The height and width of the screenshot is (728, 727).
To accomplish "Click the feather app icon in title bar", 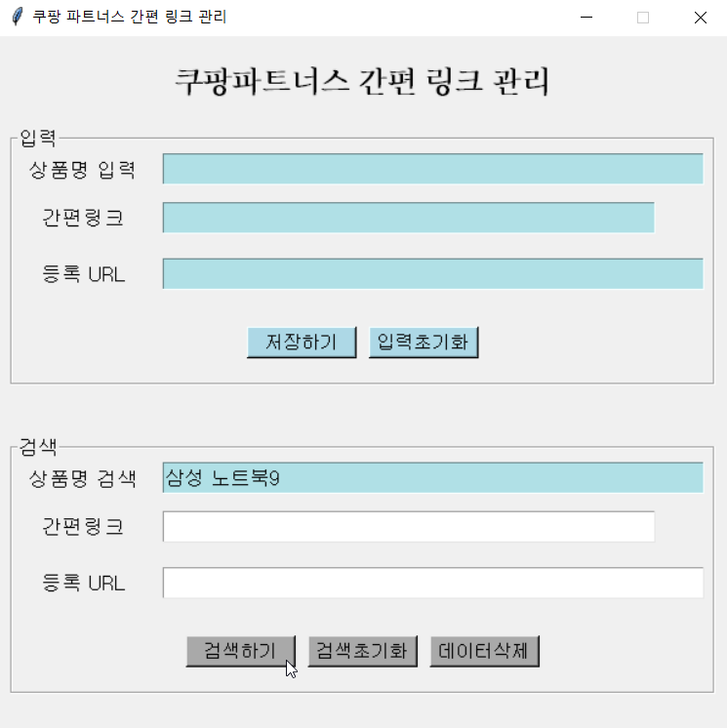I will (18, 18).
